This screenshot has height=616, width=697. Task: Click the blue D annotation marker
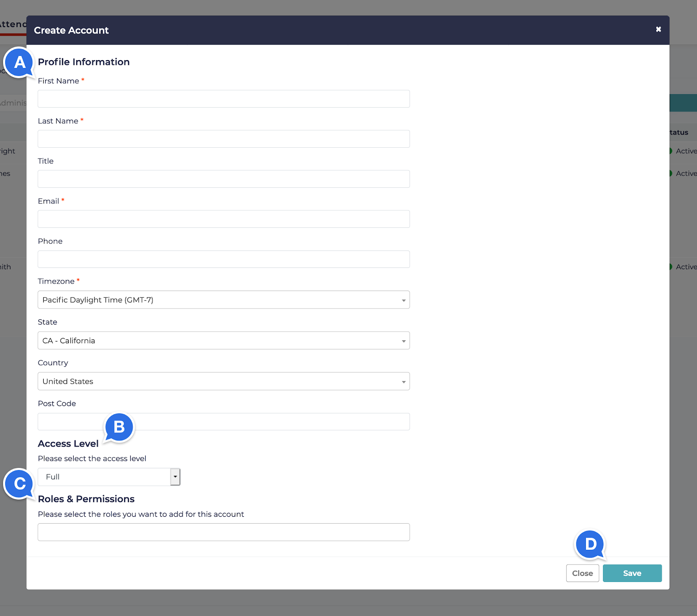click(590, 544)
